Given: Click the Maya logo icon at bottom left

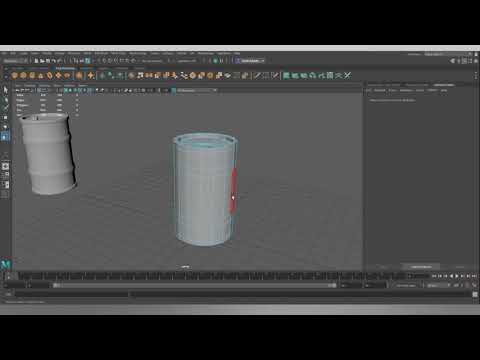Looking at the screenshot, I should tap(6, 265).
